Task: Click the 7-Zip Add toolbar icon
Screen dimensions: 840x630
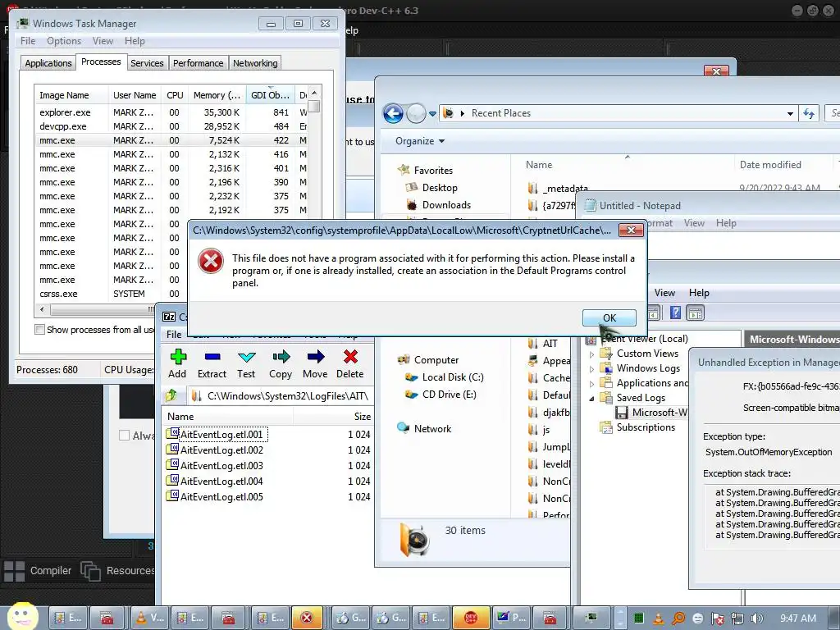Action: coord(178,357)
